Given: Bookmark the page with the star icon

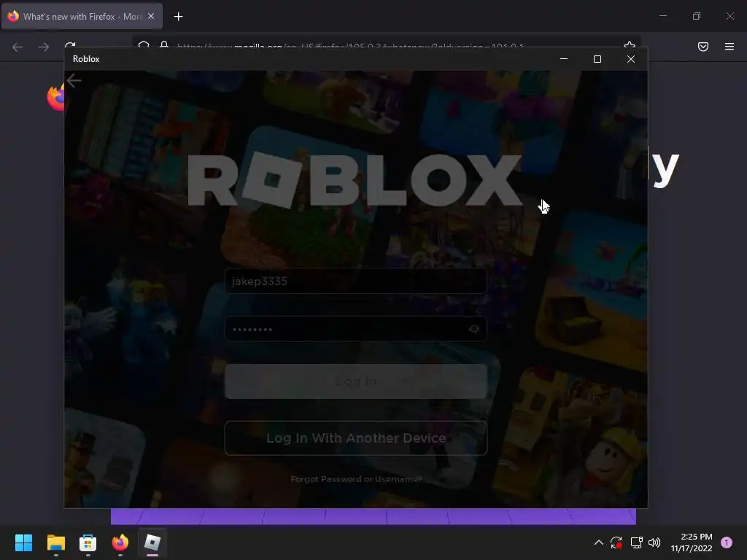Looking at the screenshot, I should [630, 46].
